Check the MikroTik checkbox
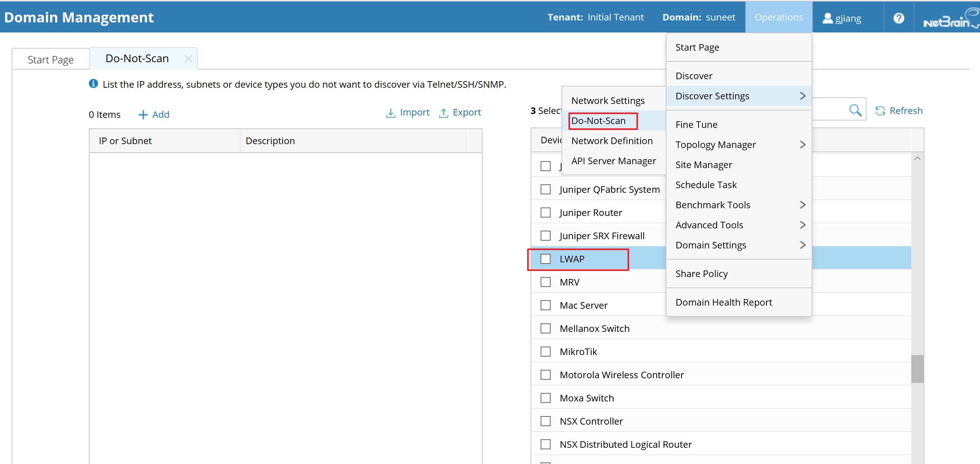Viewport: 980px width, 464px height. pyautogui.click(x=546, y=352)
